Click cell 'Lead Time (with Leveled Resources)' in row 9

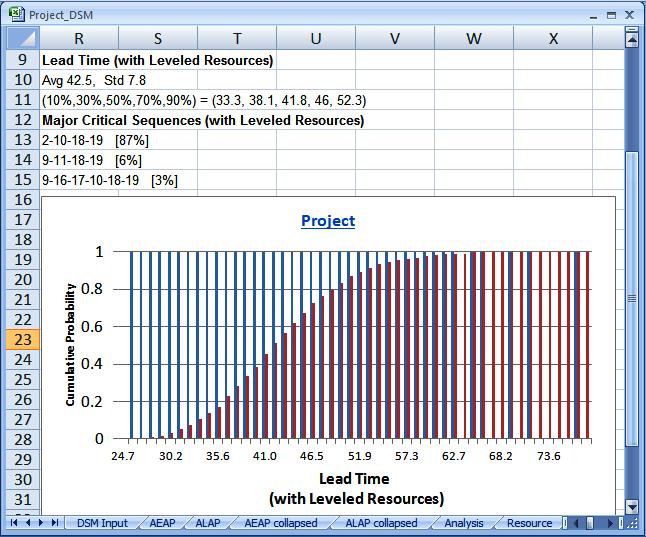(158, 60)
